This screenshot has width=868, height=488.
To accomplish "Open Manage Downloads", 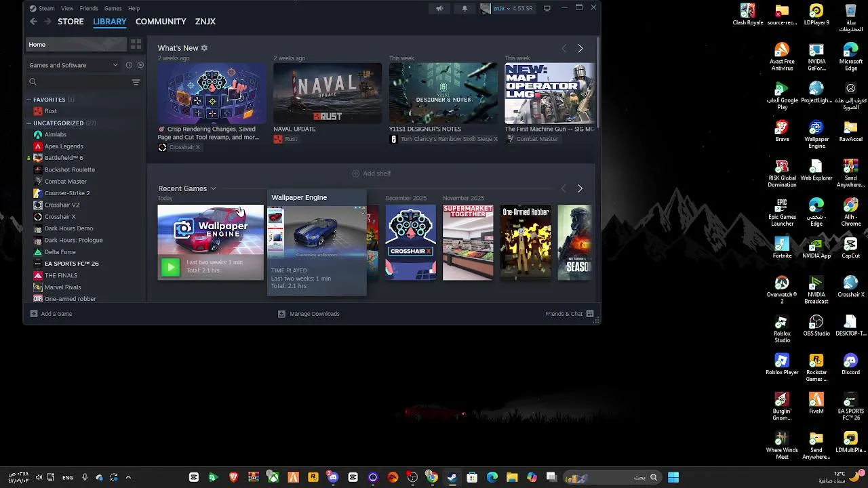I will (x=309, y=314).
